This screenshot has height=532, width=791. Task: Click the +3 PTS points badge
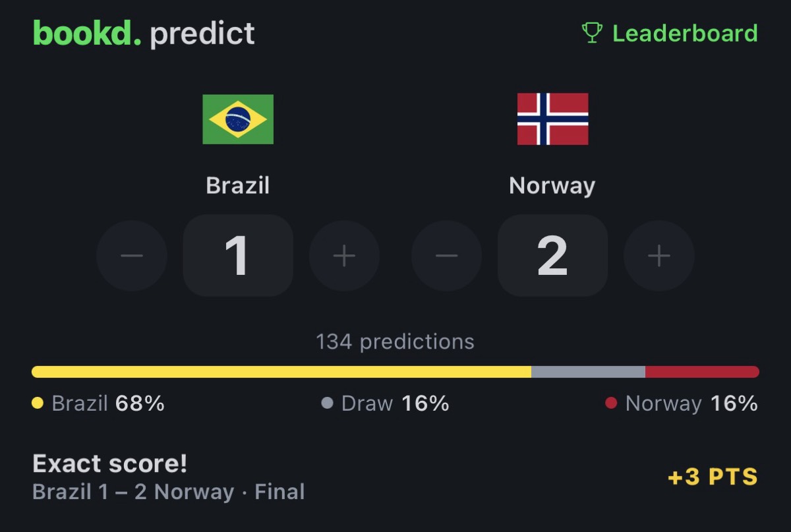[713, 477]
